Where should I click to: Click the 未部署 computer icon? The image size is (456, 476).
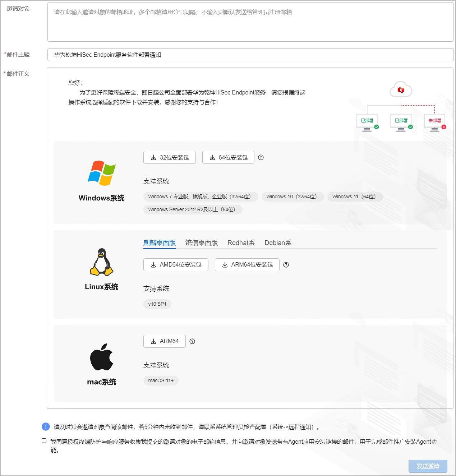coord(435,123)
